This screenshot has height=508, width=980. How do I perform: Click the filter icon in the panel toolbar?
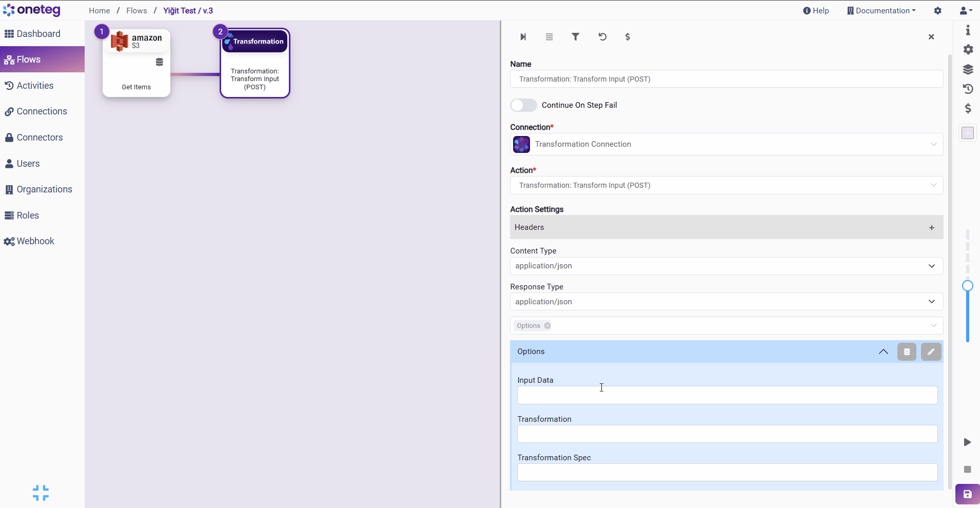(576, 37)
